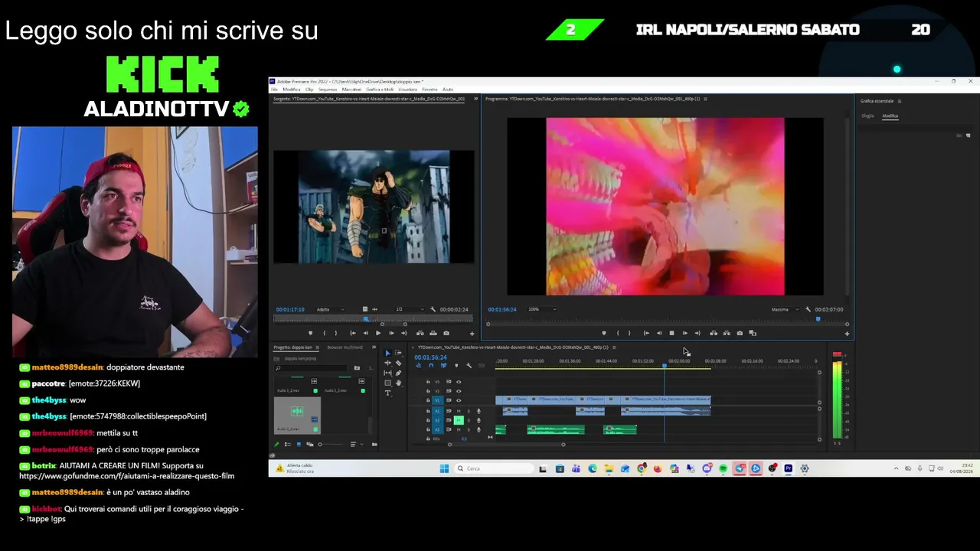
Task: Toggle track lock on V1
Action: 428,399
